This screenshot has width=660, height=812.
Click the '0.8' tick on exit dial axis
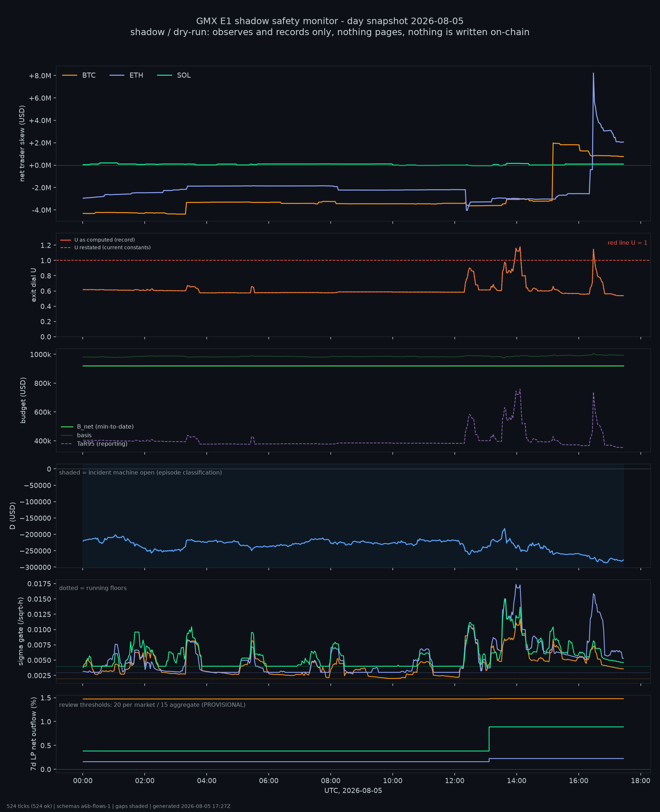click(46, 276)
